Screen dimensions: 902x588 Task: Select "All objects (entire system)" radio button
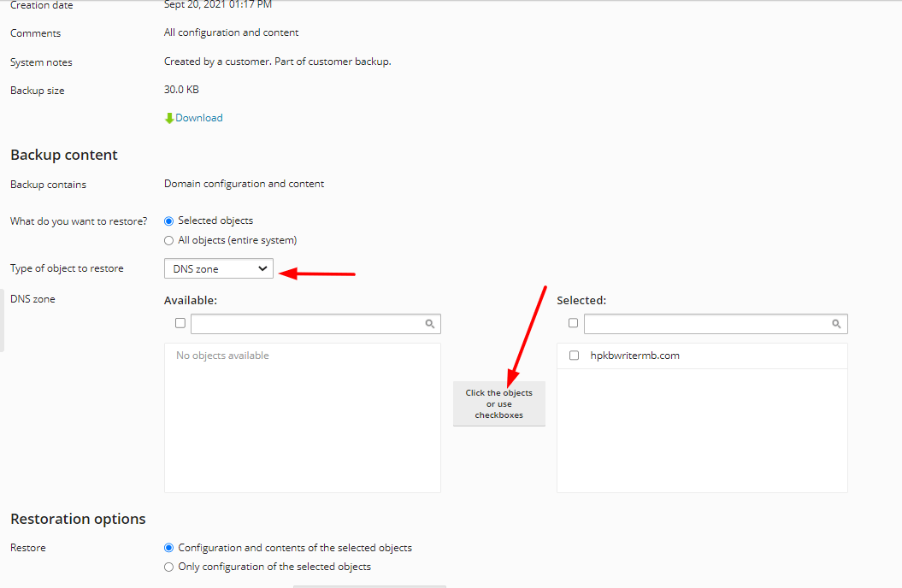[x=168, y=240]
